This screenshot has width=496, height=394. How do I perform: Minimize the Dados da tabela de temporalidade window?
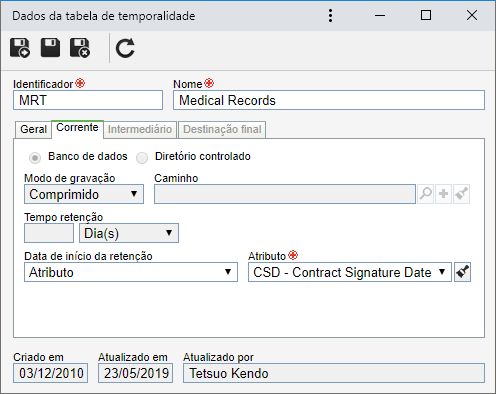pos(380,15)
